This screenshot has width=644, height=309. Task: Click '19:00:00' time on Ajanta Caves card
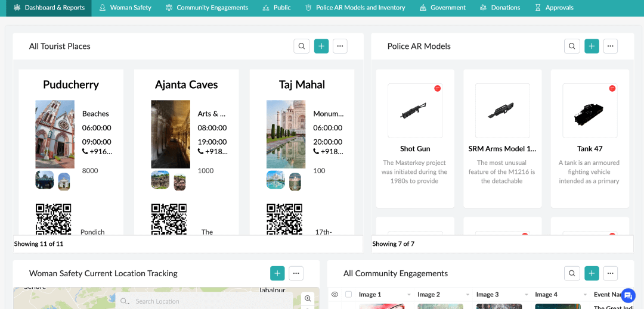click(212, 142)
